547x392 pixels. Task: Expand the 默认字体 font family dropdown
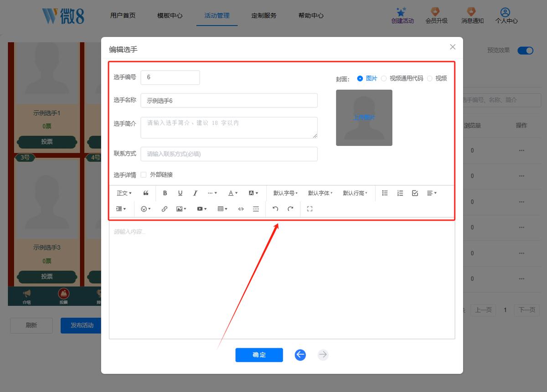click(x=320, y=193)
